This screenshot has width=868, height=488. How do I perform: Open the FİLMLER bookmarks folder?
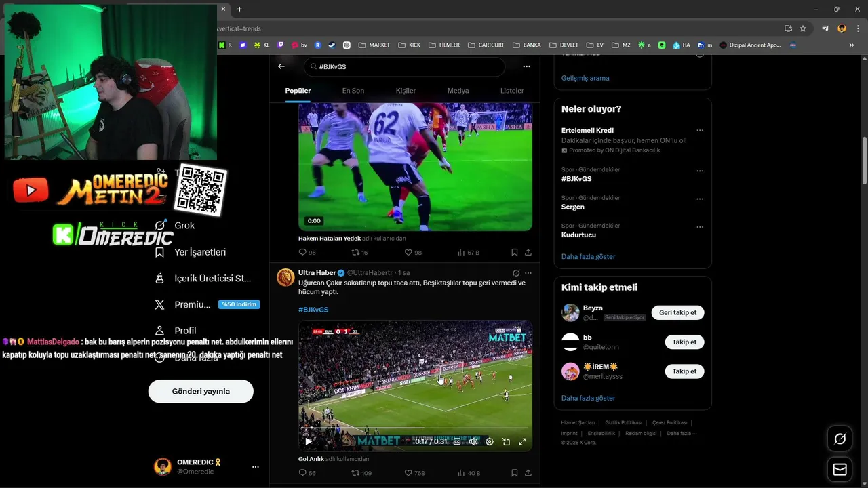tap(444, 45)
